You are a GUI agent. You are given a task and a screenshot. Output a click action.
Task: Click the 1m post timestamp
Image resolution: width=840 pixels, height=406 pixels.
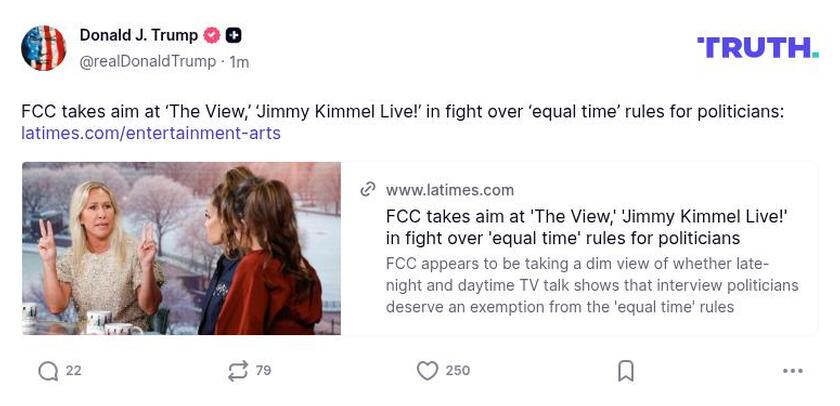tap(239, 61)
